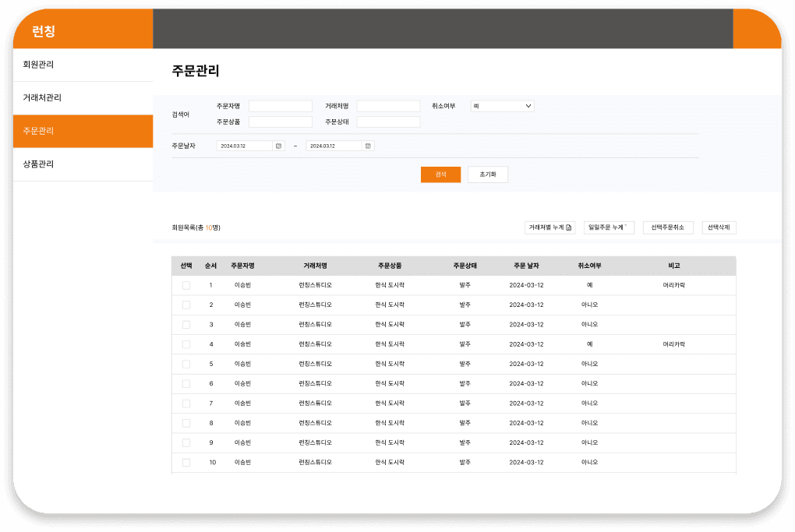The height and width of the screenshot is (532, 795).
Task: Check the select-all checkbox in table header
Action: pyautogui.click(x=185, y=266)
